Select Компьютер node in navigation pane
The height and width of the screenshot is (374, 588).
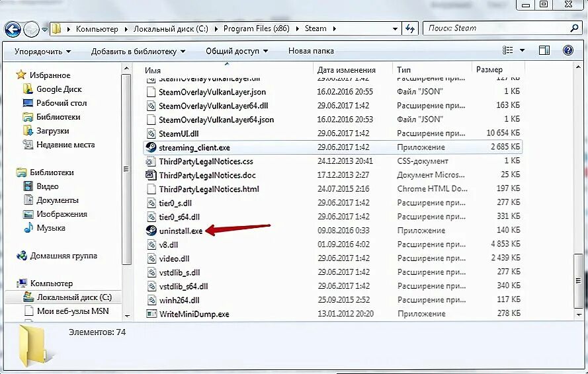52,283
